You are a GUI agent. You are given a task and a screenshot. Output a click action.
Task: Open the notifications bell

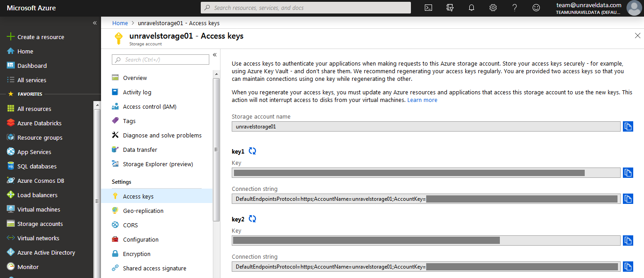472,8
